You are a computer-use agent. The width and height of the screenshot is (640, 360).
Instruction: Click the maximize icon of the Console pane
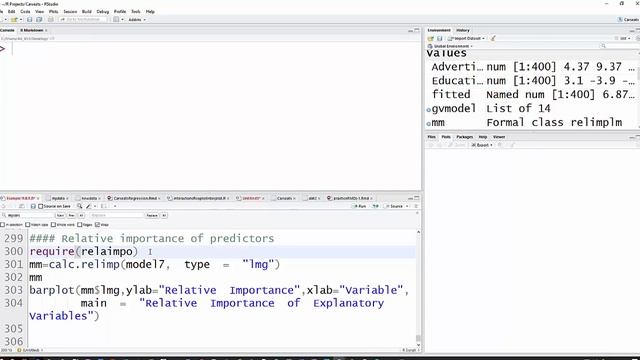coord(417,30)
